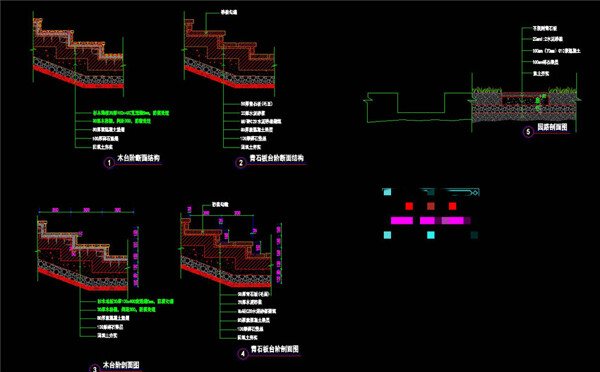
Task: Select the circled number 5 marker
Action: coord(528,132)
